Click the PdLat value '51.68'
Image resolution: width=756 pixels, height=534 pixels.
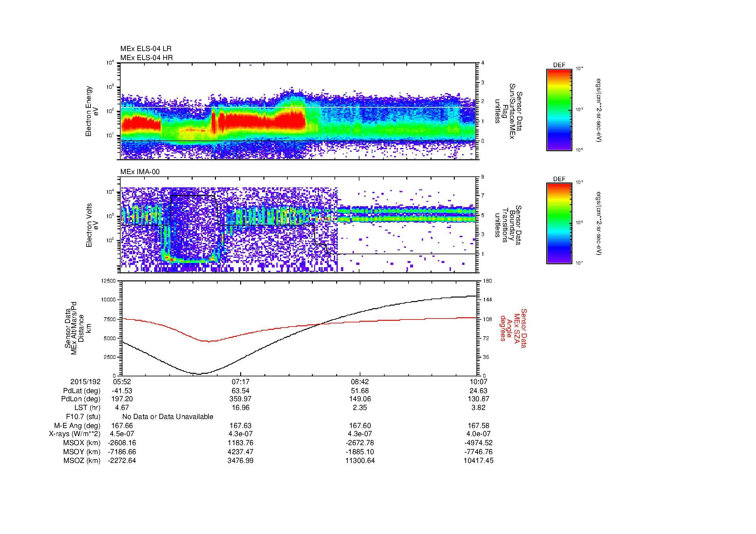360,391
